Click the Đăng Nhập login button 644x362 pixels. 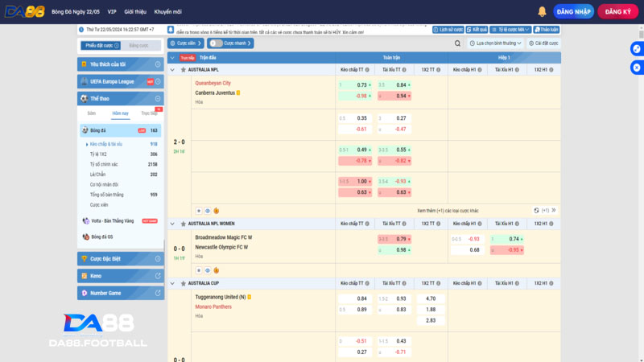point(574,11)
